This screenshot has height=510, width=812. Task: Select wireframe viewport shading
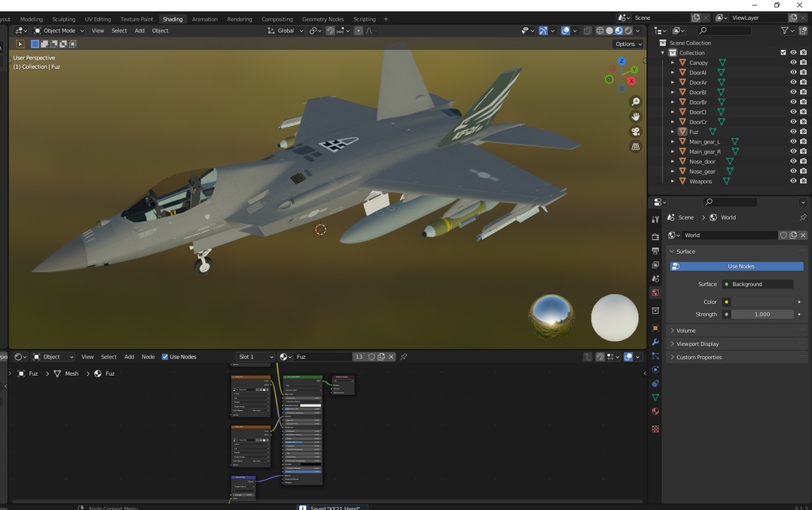(x=599, y=31)
